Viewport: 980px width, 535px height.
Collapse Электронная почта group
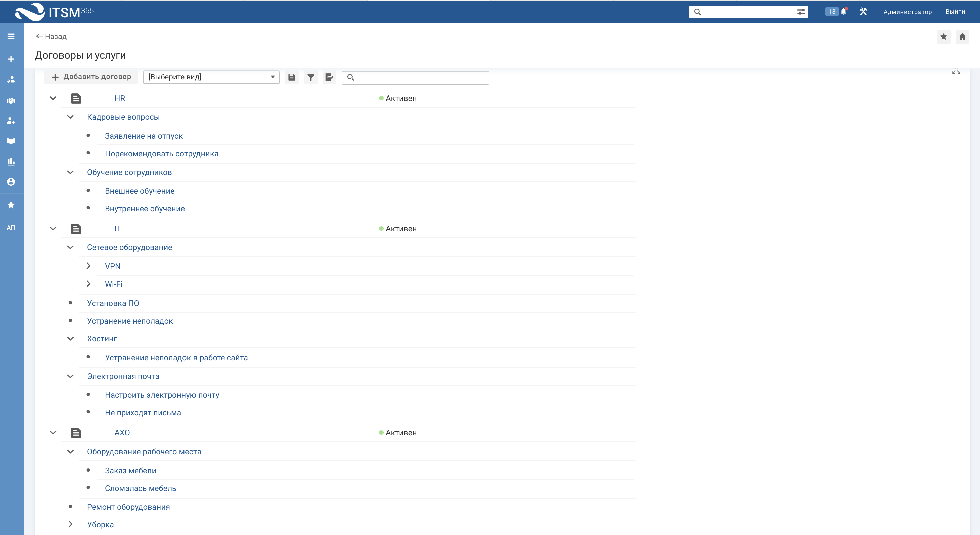tap(71, 376)
